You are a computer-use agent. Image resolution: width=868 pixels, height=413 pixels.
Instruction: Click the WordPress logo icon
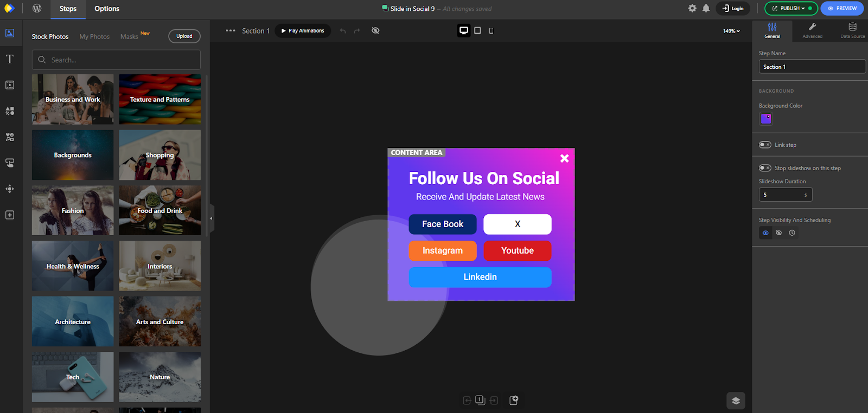37,9
